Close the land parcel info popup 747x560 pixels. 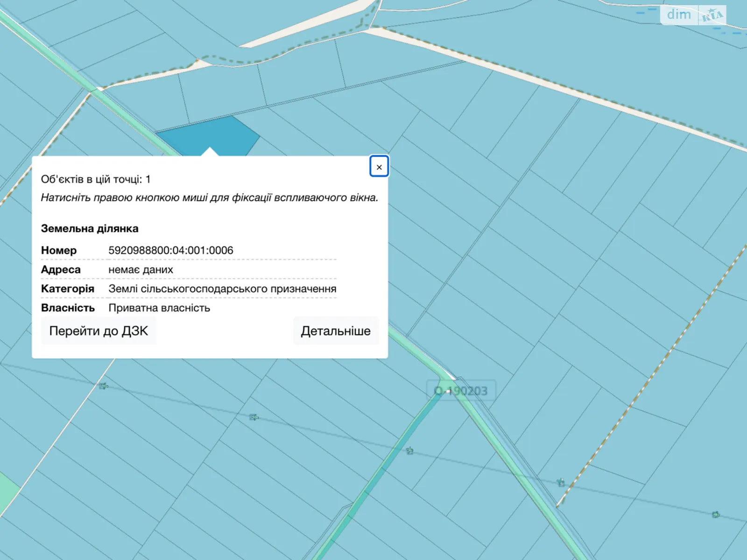(379, 167)
